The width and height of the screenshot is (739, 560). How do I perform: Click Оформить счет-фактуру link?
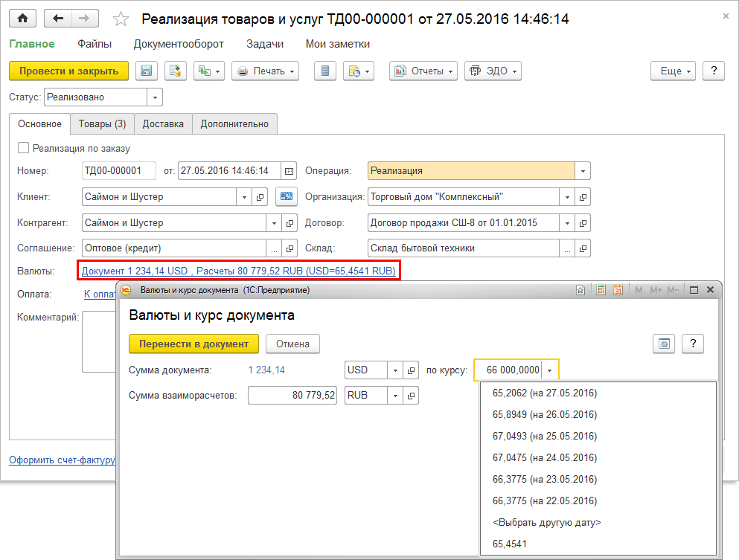click(x=63, y=460)
